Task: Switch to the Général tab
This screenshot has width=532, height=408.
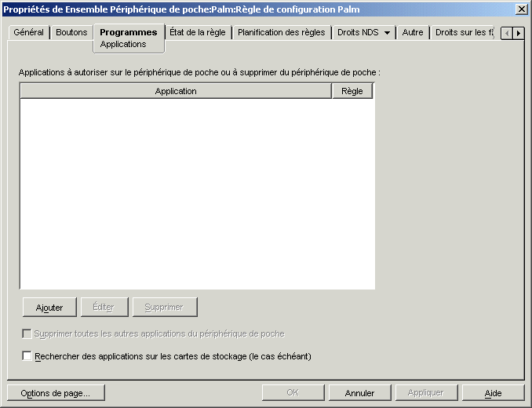Action: coord(29,32)
